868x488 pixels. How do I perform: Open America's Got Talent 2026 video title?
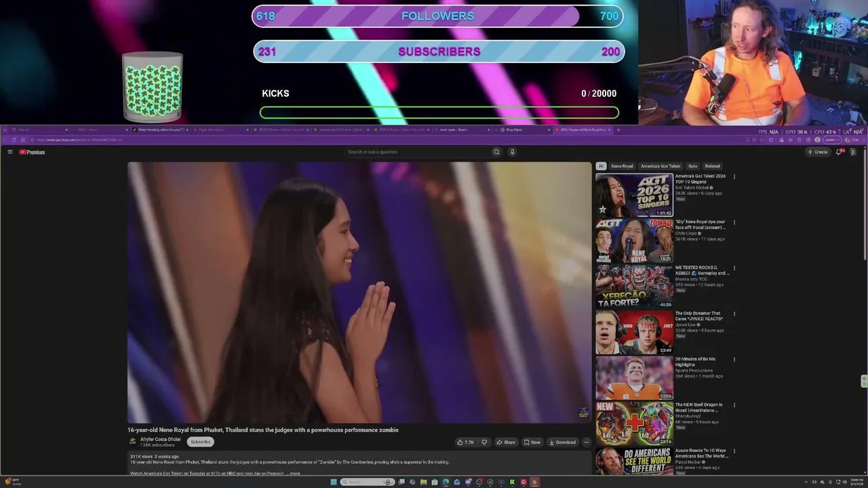(x=701, y=179)
